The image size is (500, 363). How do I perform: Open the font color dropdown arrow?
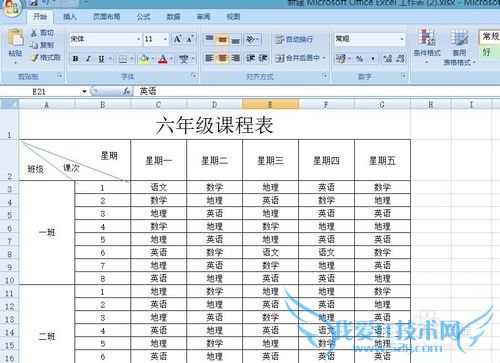tap(172, 59)
